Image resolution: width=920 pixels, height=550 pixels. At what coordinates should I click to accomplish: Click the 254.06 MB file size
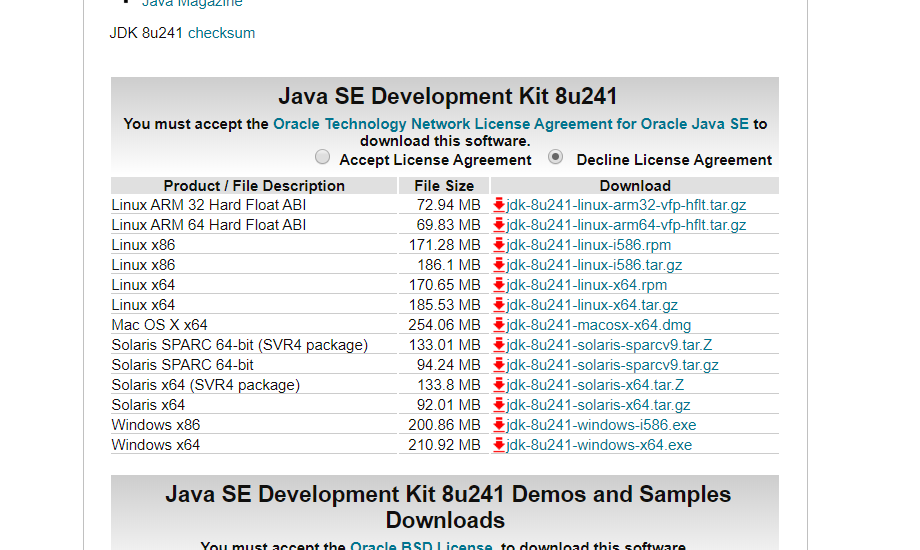pyautogui.click(x=444, y=325)
